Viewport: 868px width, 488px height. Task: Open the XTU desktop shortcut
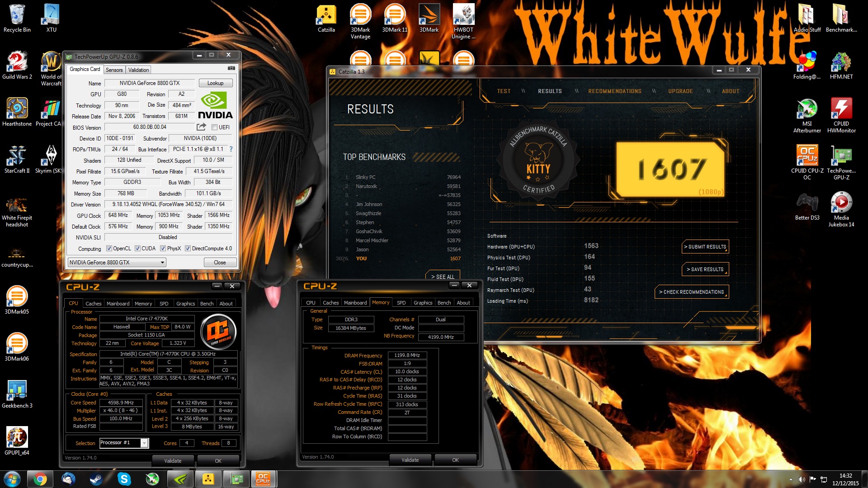click(52, 19)
